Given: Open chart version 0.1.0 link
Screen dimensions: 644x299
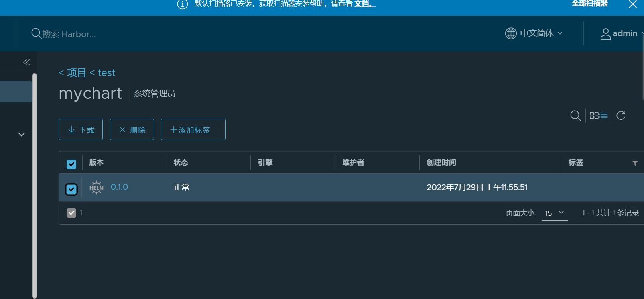Looking at the screenshot, I should 119,187.
